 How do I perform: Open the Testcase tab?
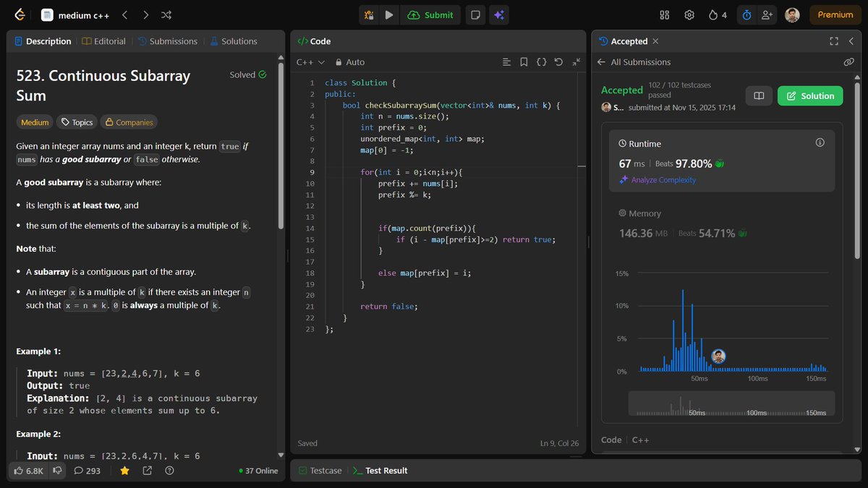coord(320,471)
